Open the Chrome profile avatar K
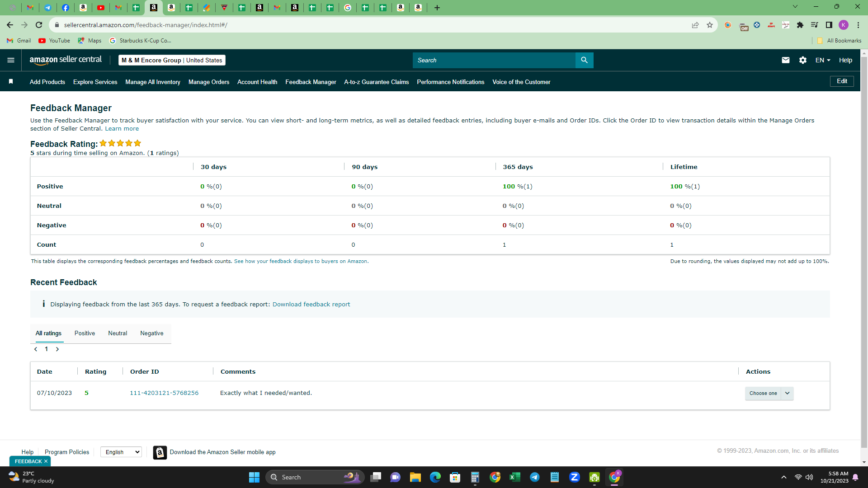The image size is (868, 488). coord(844,25)
